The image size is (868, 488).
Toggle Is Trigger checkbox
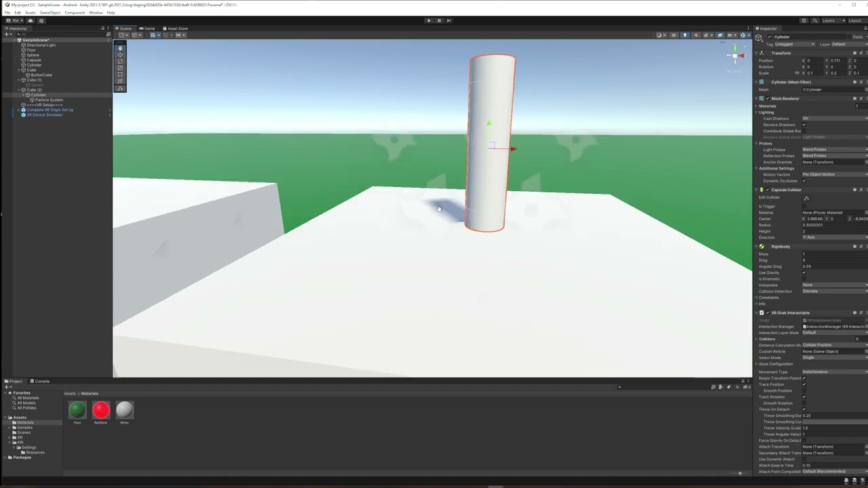(804, 206)
